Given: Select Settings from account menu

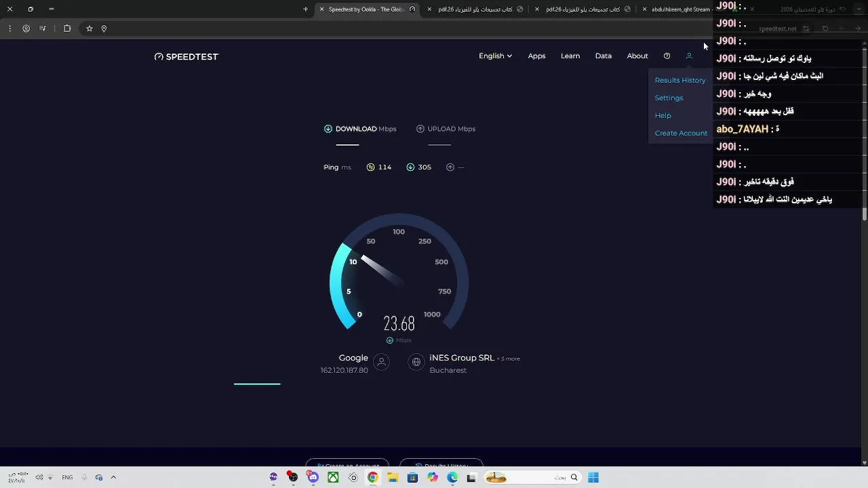Looking at the screenshot, I should coord(669,98).
